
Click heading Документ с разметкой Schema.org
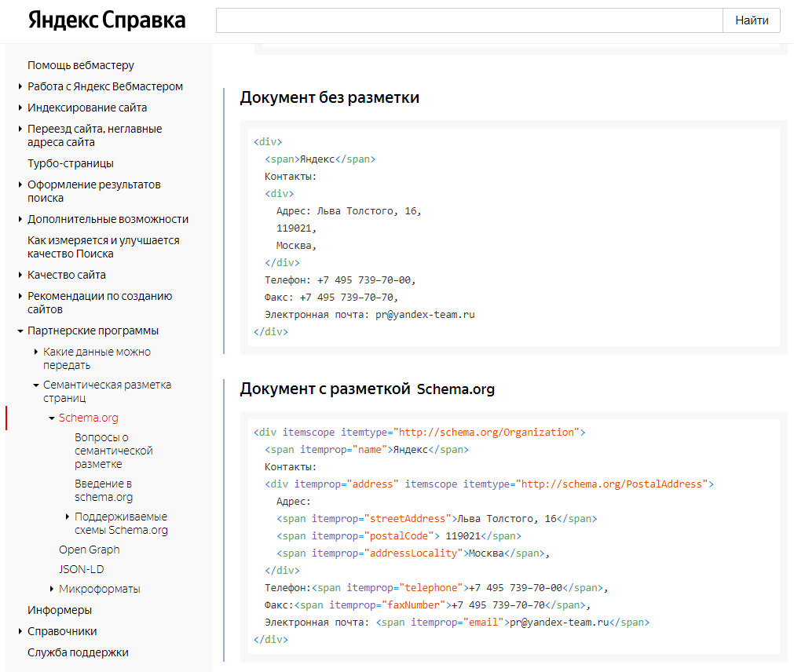(367, 389)
